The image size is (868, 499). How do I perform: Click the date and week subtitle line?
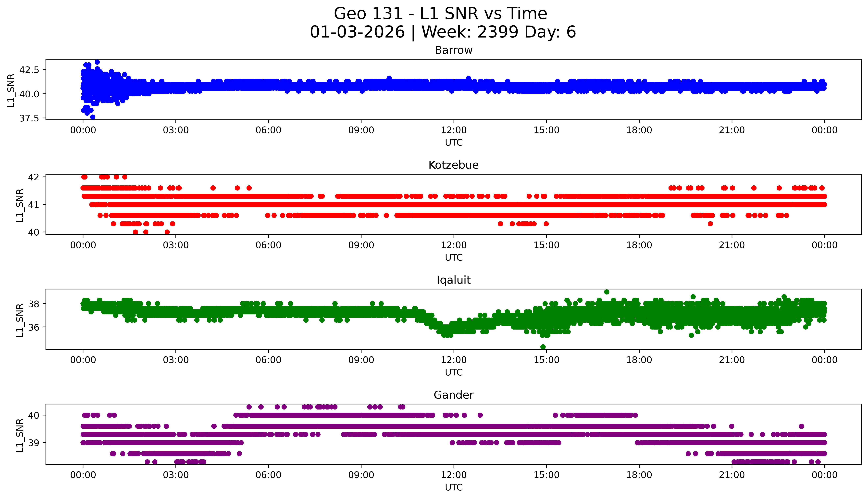pyautogui.click(x=443, y=32)
